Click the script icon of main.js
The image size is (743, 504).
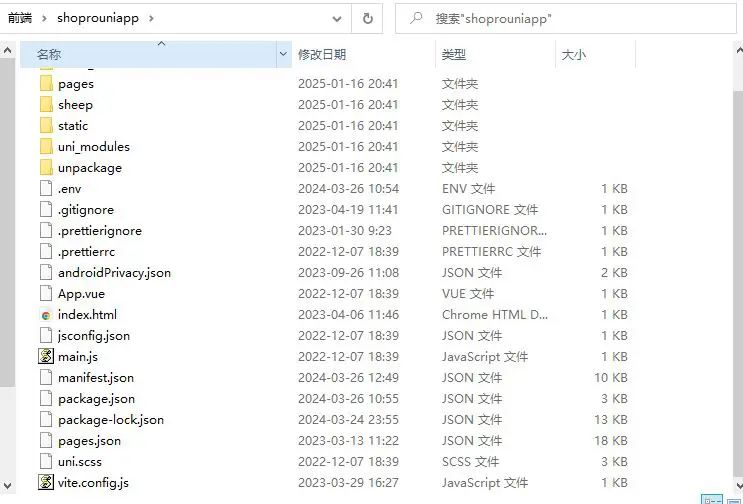46,356
